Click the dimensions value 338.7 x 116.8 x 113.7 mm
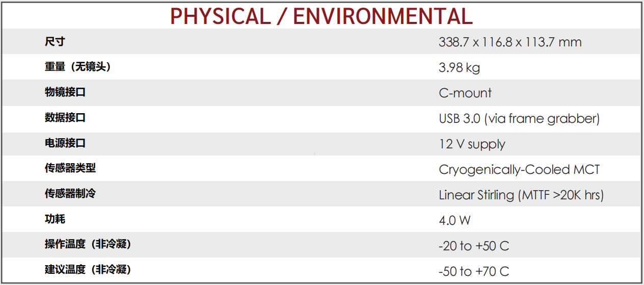The image size is (644, 285). click(510, 42)
